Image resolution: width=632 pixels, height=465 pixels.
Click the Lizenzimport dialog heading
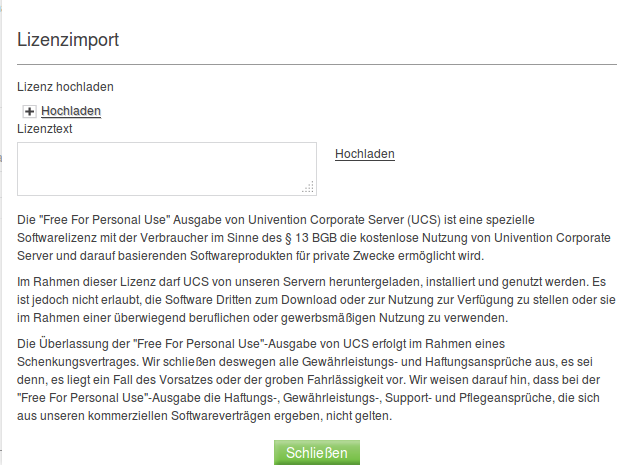[x=68, y=40]
